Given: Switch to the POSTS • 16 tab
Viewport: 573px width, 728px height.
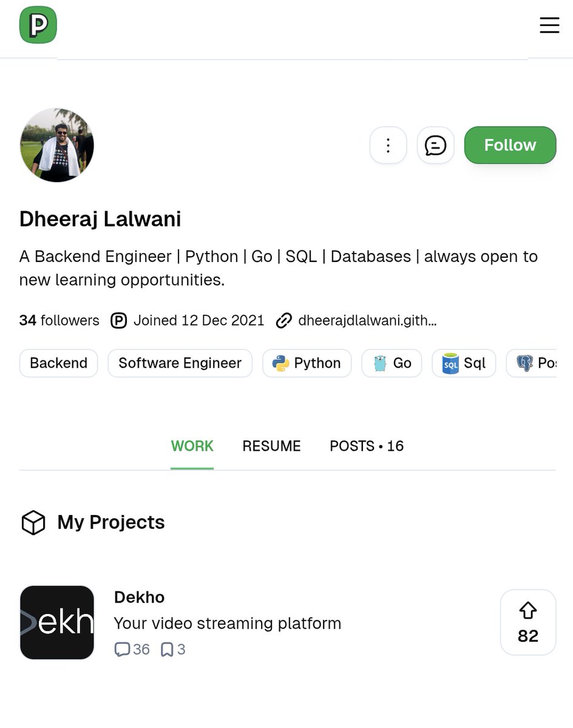Looking at the screenshot, I should (367, 446).
